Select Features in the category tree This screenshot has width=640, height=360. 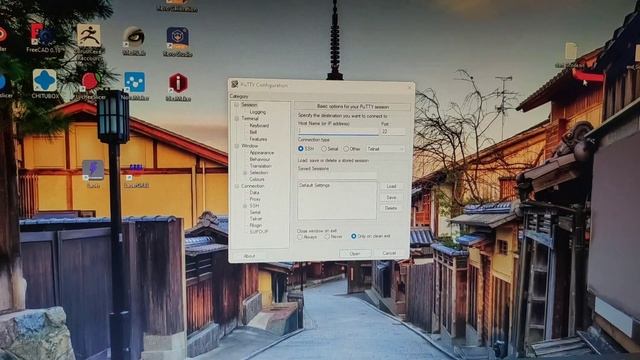[258, 139]
